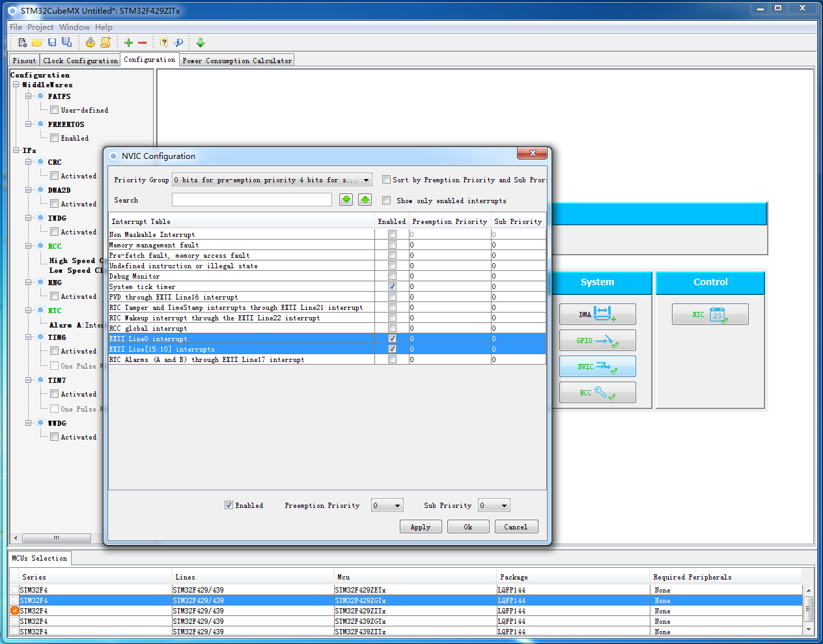Click the search next down-arrow icon
Viewport: 823px width, 644px height.
click(x=346, y=200)
